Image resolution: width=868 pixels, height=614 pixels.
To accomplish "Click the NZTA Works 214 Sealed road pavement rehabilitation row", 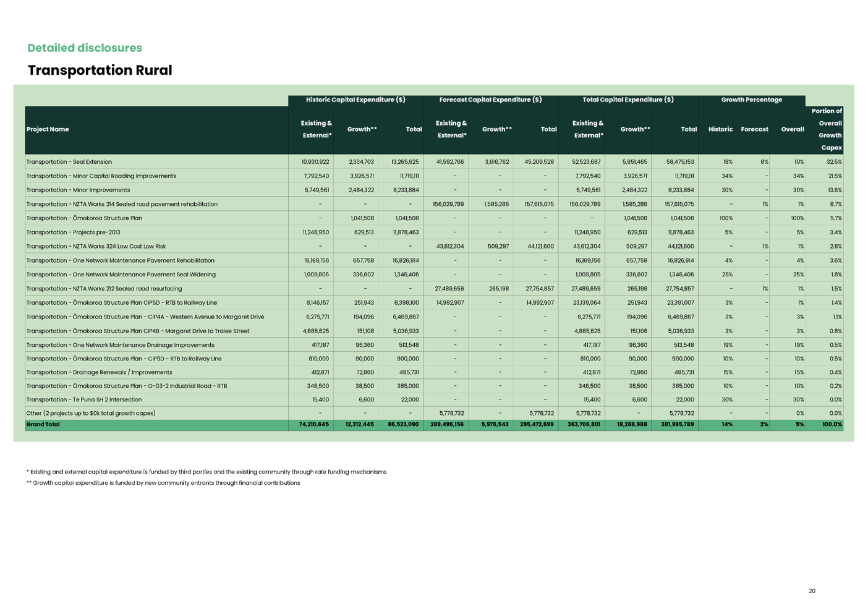I will [x=122, y=203].
